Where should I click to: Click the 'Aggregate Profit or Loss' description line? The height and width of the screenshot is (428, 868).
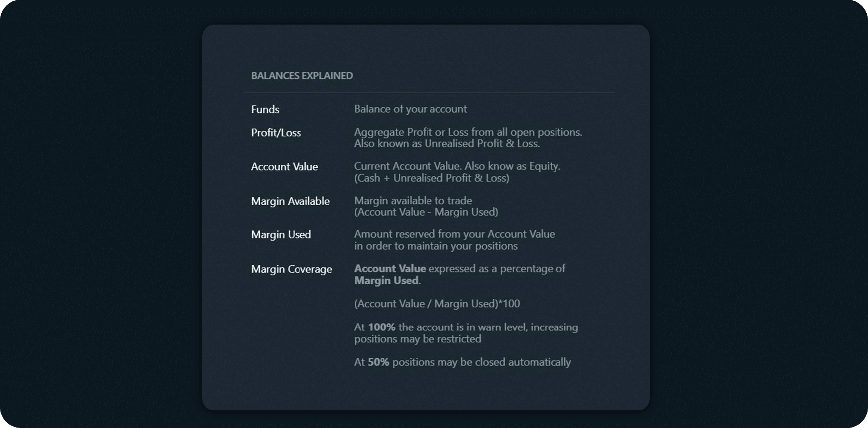point(468,132)
